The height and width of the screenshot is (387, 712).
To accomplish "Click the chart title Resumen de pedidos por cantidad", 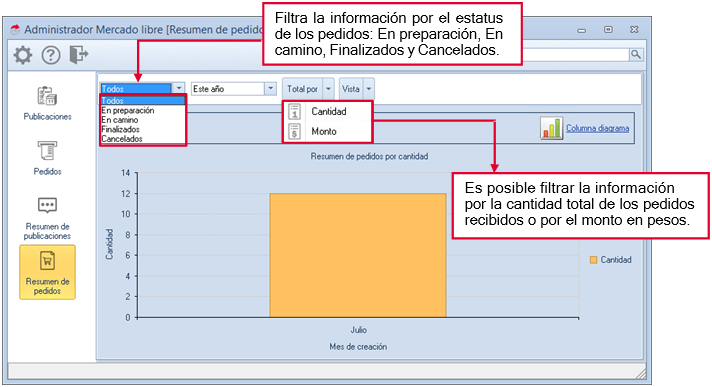I will [369, 156].
